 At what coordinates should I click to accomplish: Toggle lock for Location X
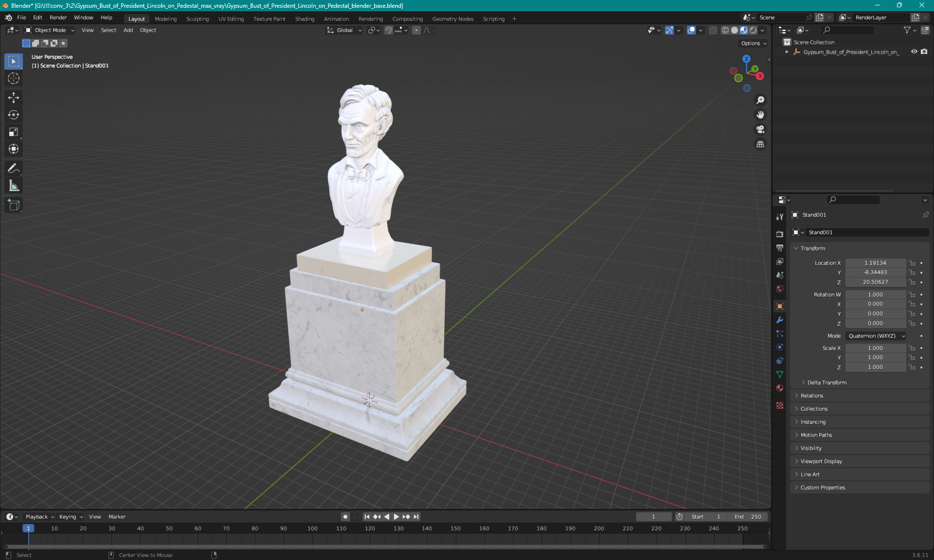tap(912, 263)
